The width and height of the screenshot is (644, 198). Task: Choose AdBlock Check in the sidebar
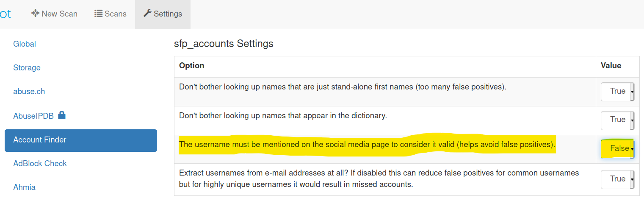click(40, 164)
